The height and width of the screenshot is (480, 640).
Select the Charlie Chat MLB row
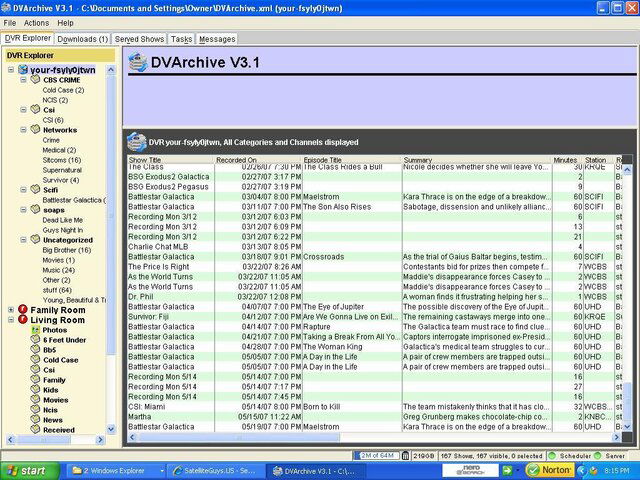(375, 247)
